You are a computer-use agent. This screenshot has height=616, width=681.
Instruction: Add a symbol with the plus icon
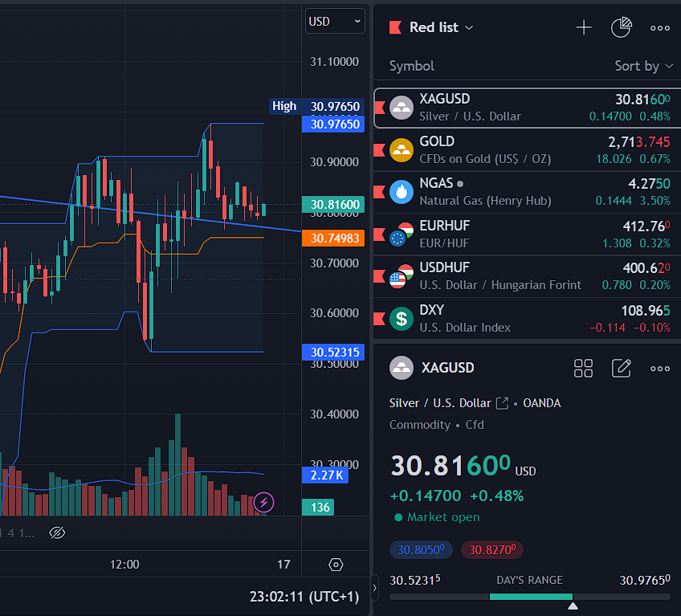(x=584, y=28)
